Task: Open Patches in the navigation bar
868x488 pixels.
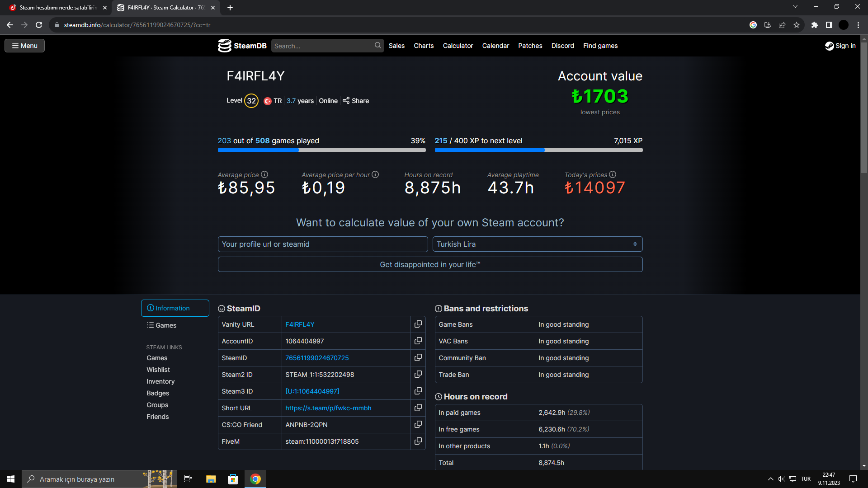Action: click(x=530, y=46)
